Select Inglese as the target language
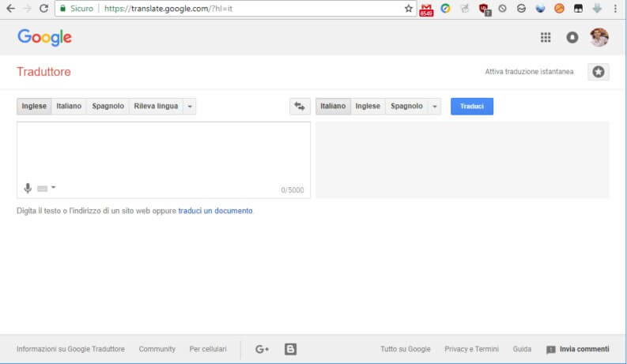Image resolution: width=627 pixels, height=364 pixels. click(x=368, y=106)
